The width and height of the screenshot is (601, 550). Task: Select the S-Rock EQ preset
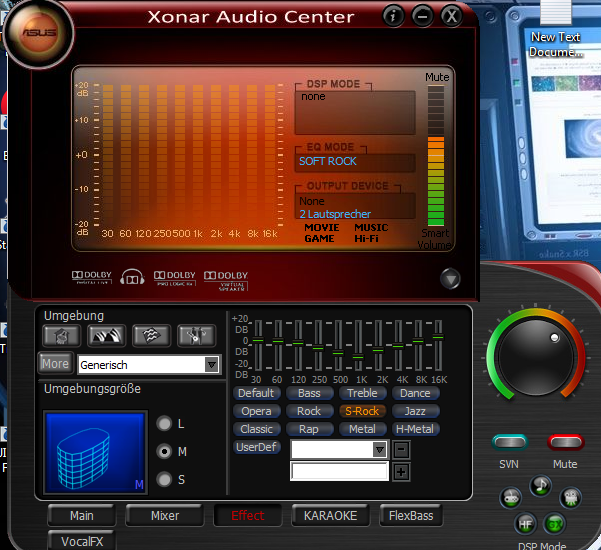[x=362, y=411]
